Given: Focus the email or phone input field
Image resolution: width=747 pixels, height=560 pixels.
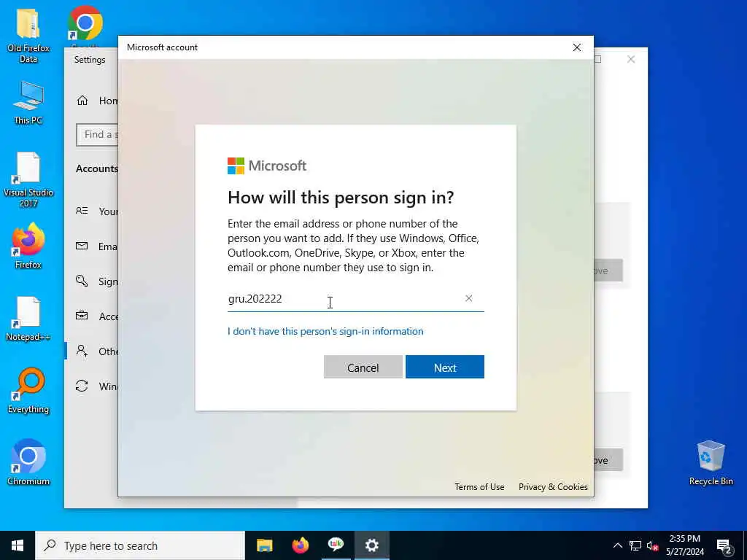Looking at the screenshot, I should point(355,299).
